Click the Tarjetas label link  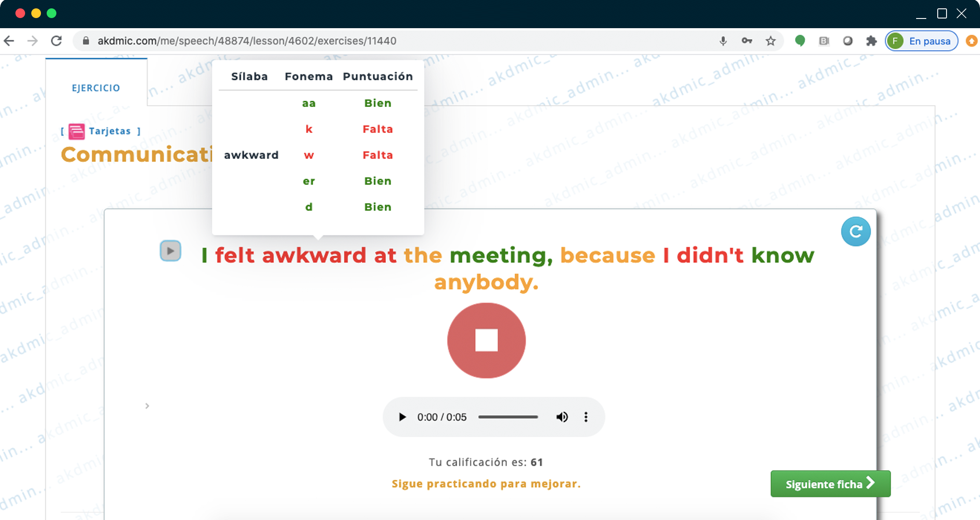[x=110, y=131]
